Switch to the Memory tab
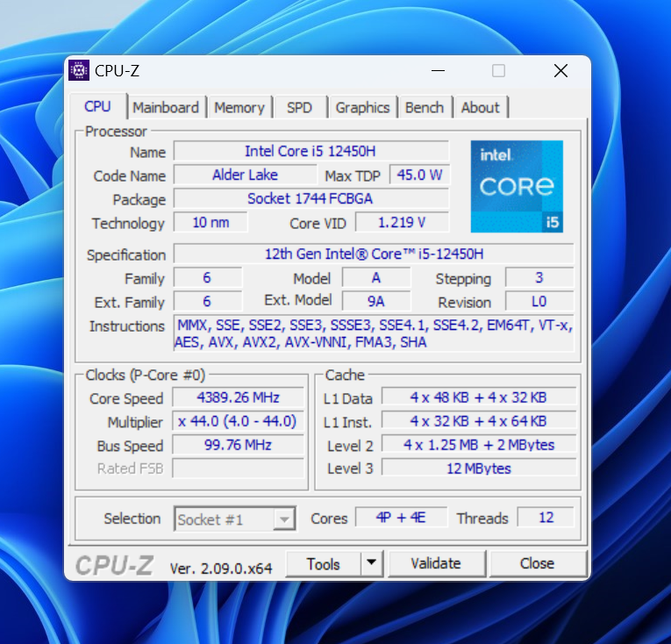The height and width of the screenshot is (644, 671). [239, 107]
